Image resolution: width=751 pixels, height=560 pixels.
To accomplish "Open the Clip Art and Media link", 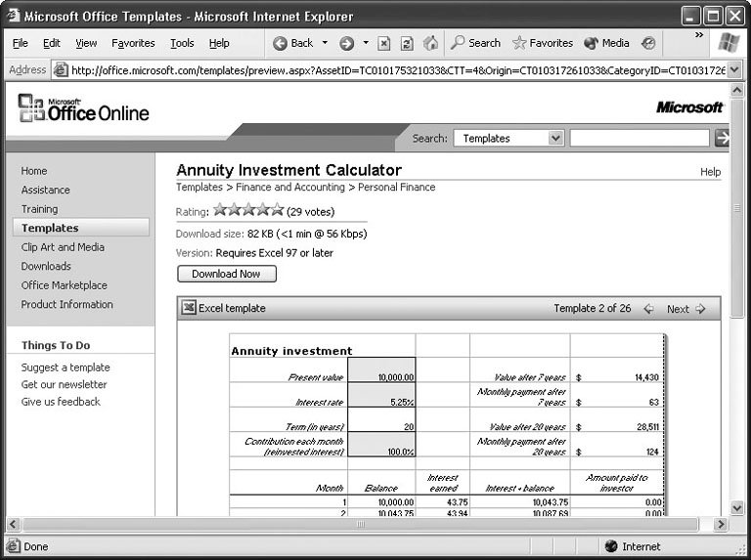I will coord(63,247).
